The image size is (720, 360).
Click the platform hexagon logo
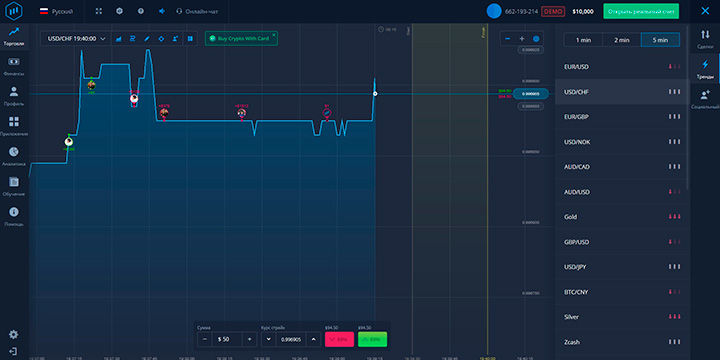[x=14, y=11]
